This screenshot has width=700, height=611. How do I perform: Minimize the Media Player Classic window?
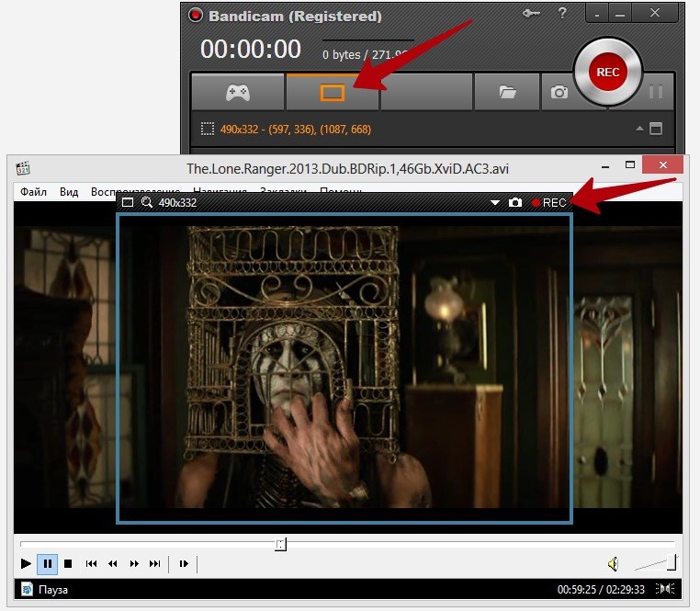[605, 166]
